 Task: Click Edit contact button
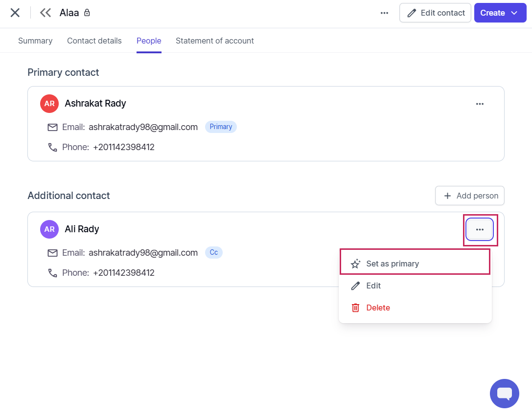(435, 13)
